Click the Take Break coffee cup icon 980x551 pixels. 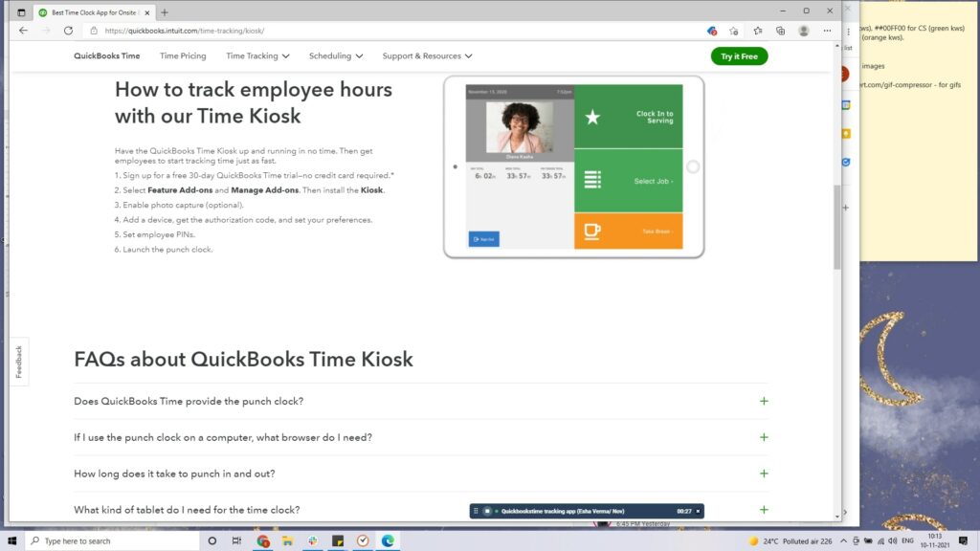(590, 231)
